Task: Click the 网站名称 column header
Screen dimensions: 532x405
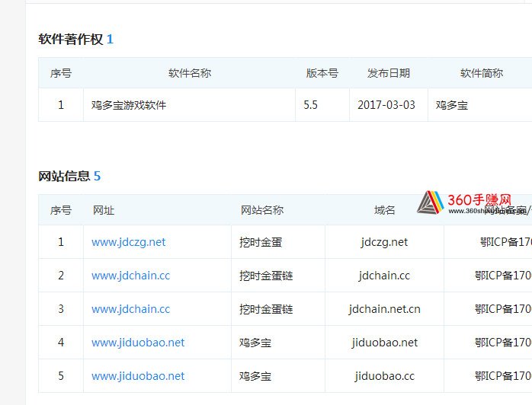Action: (x=262, y=210)
